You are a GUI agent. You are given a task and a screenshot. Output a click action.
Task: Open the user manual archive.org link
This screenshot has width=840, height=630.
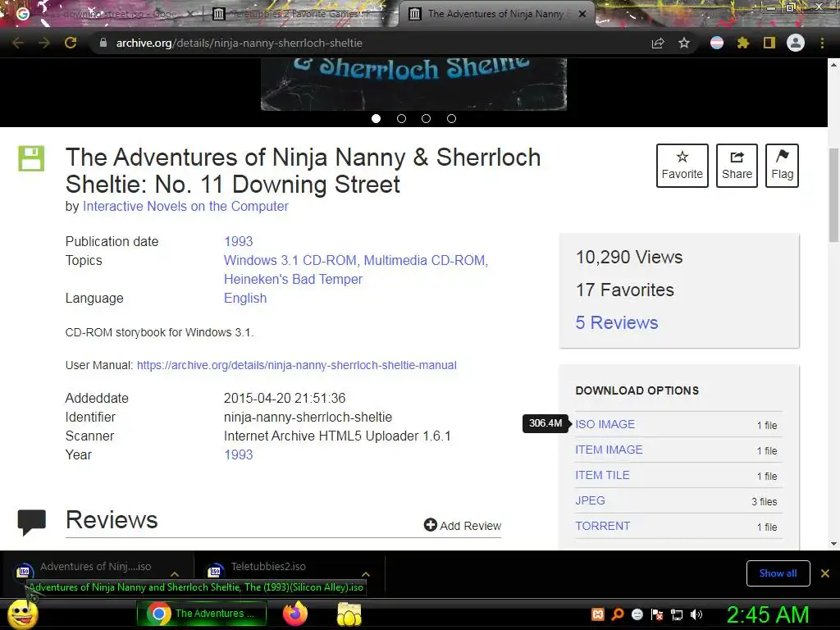click(x=297, y=365)
